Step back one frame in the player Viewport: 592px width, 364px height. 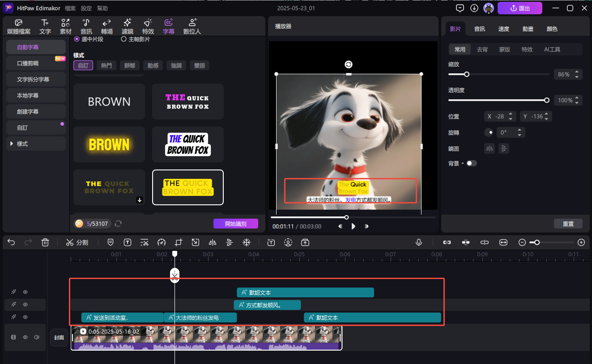tap(340, 226)
